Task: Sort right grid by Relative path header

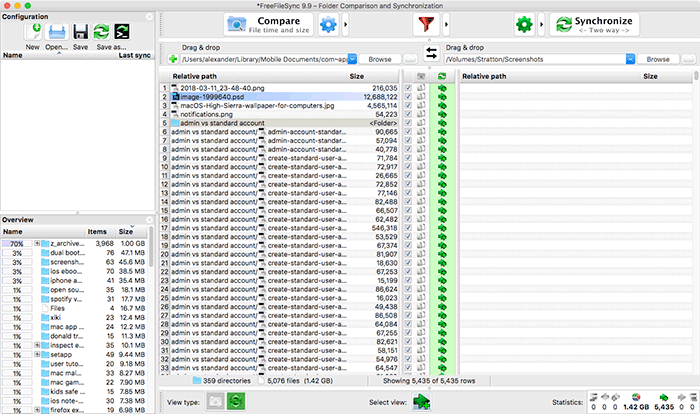Action: point(550,76)
